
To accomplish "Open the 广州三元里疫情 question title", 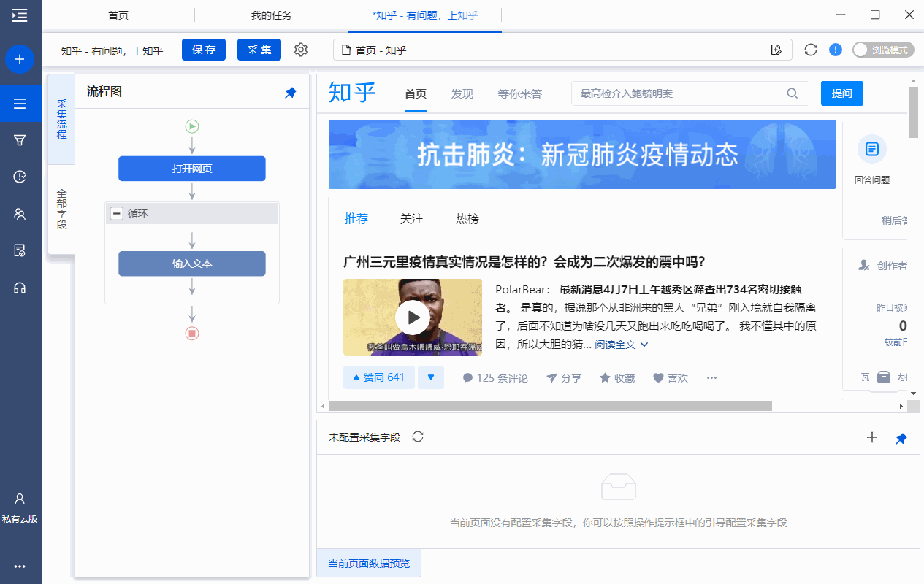I will tap(524, 262).
